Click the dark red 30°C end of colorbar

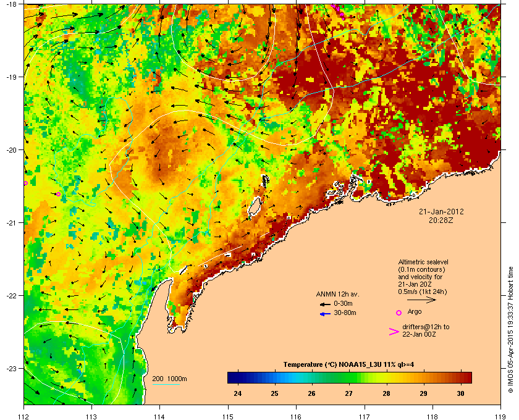coord(466,377)
